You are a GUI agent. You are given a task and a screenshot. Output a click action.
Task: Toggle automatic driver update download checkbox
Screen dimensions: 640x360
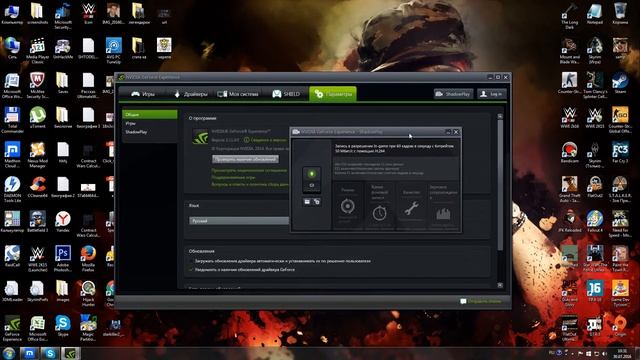(191, 261)
